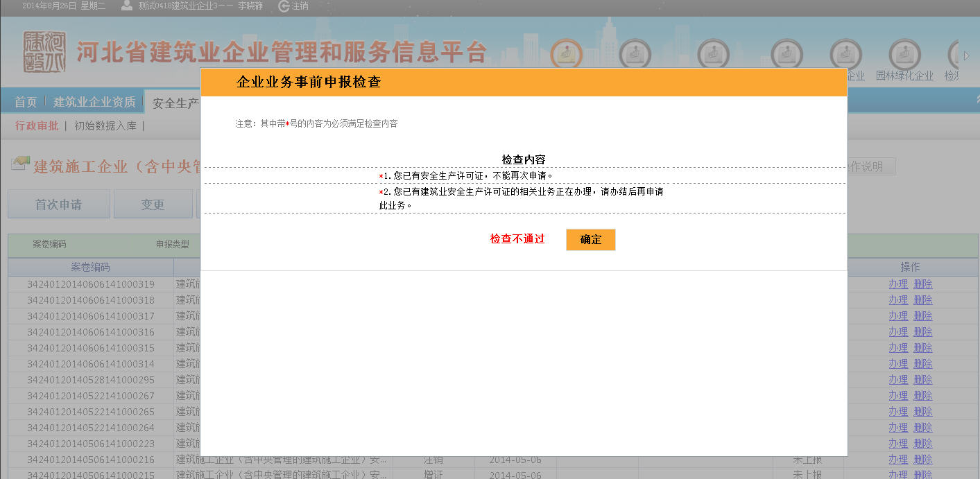Screen dimensions: 980x479
Task: Click the 案卷编码 table column header
Action: pyautogui.click(x=91, y=267)
